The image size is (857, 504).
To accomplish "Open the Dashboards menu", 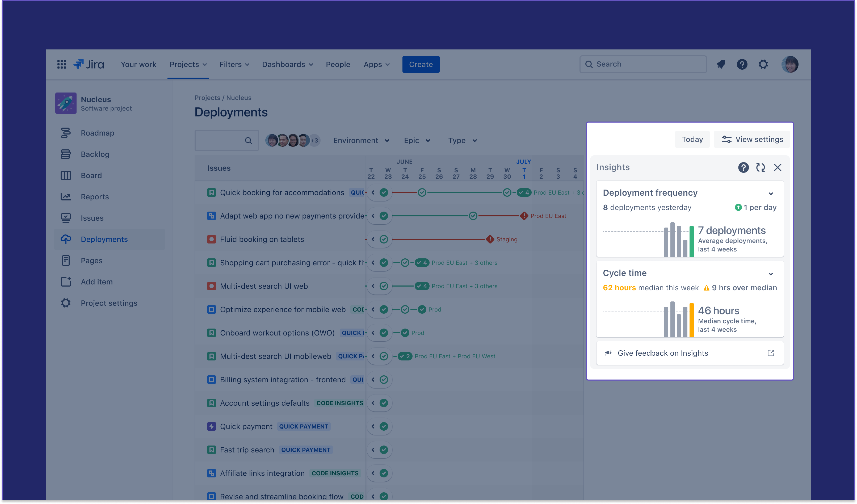I will click(287, 64).
